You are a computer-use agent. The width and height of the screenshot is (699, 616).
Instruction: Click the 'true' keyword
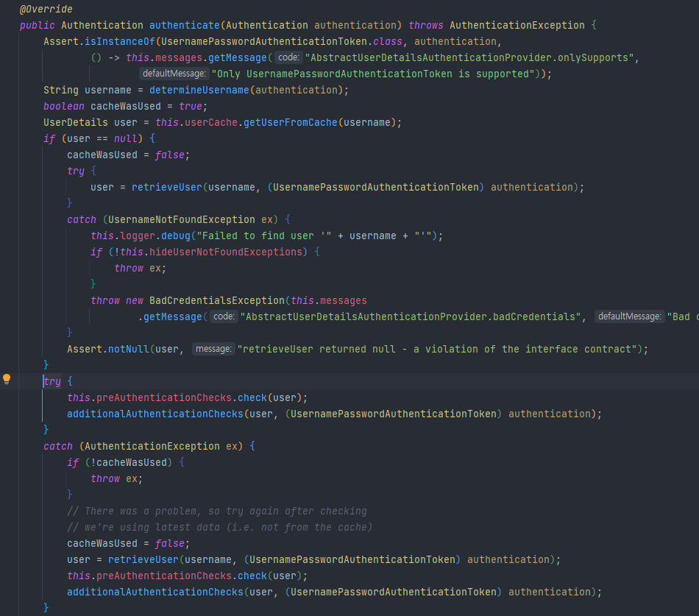pos(191,106)
